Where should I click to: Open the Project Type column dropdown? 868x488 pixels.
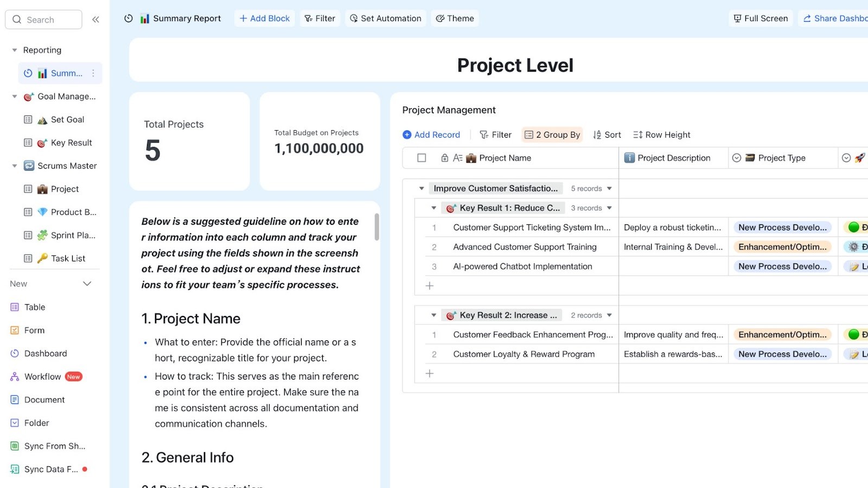click(x=736, y=158)
